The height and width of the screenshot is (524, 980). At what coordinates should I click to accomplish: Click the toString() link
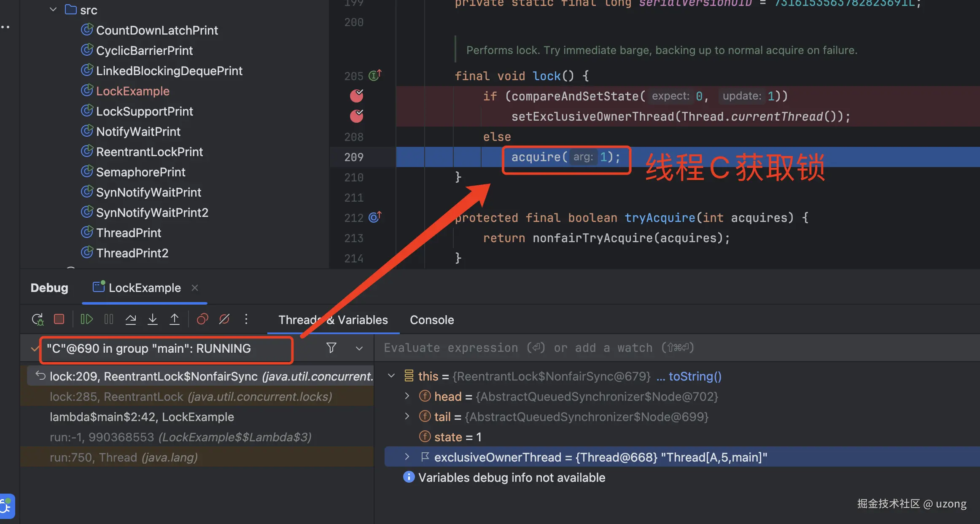(695, 376)
